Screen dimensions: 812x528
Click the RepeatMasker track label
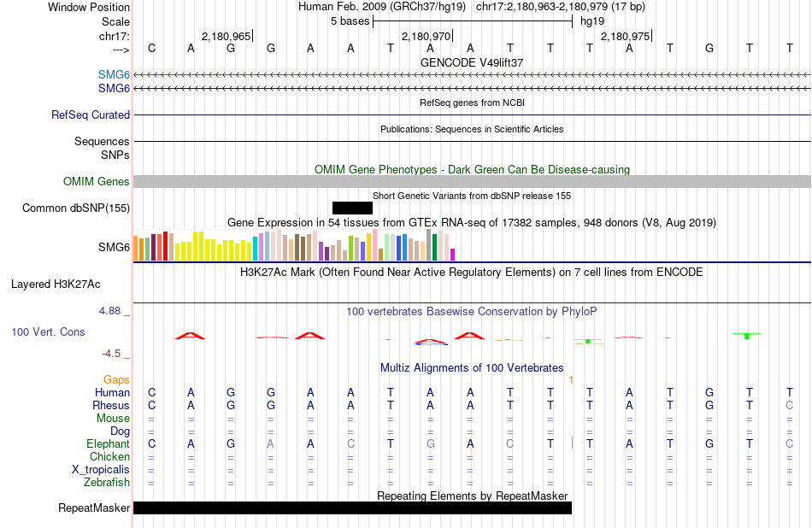click(x=94, y=507)
